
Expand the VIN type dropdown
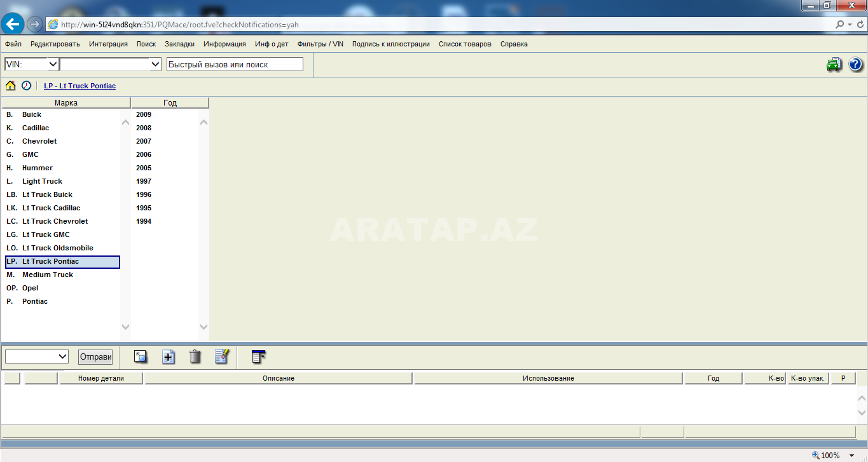click(x=53, y=64)
